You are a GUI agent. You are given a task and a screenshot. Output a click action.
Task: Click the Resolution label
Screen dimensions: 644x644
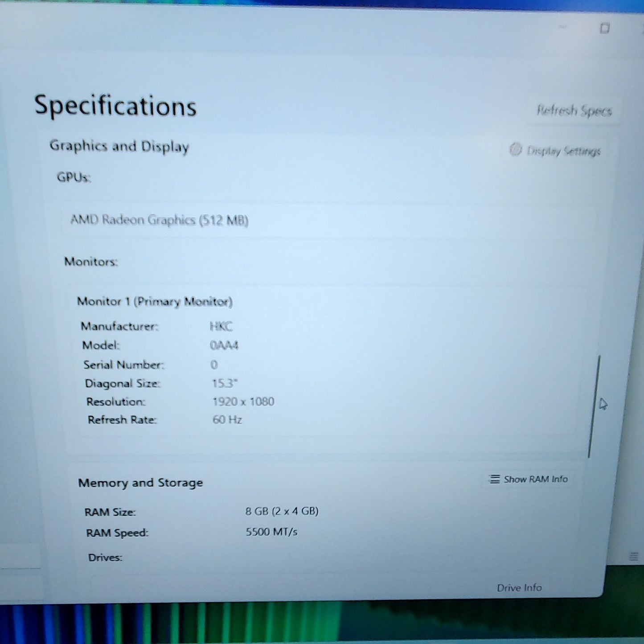click(116, 402)
